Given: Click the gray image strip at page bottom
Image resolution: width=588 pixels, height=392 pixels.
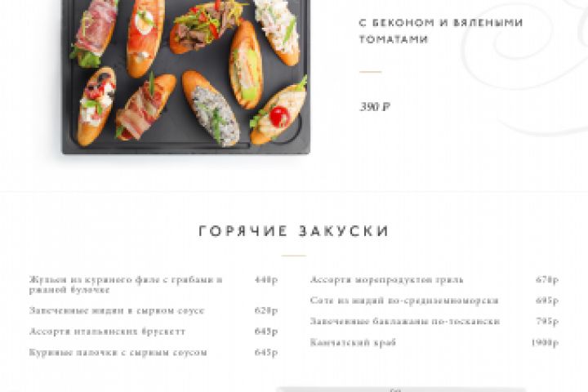Looking at the screenshot, I should click(x=401, y=390).
